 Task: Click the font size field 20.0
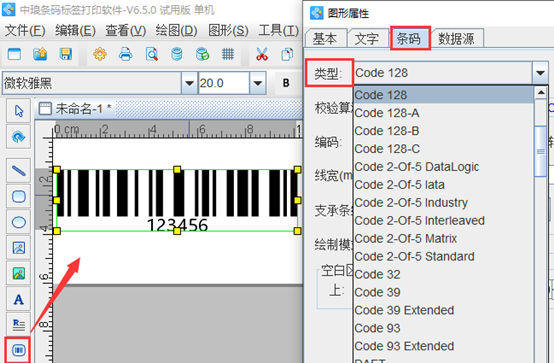(x=224, y=83)
